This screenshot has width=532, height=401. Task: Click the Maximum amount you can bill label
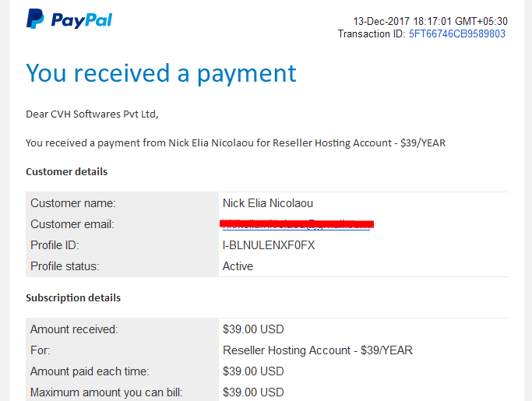106,392
